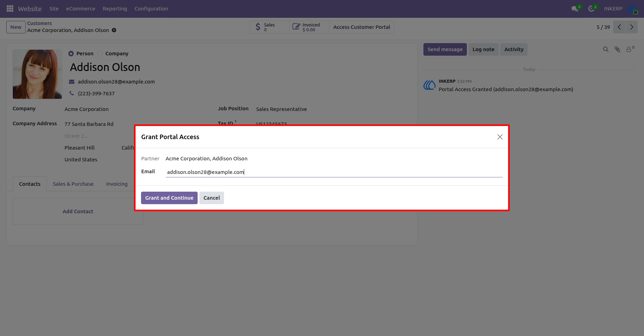Close the Grant Portal Access dialog
644x336 pixels.
tap(500, 137)
